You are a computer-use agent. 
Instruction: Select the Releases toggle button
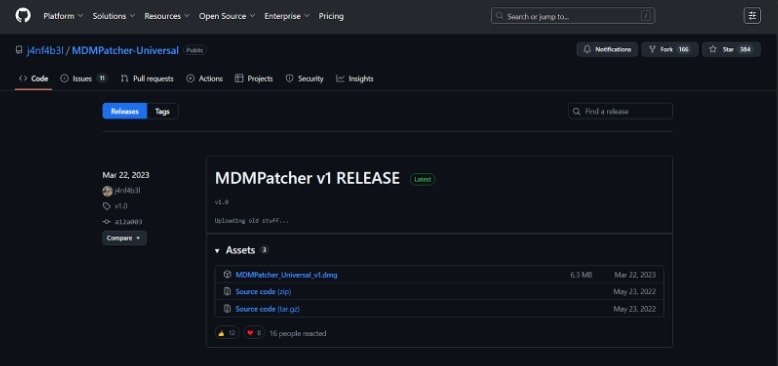pos(125,111)
